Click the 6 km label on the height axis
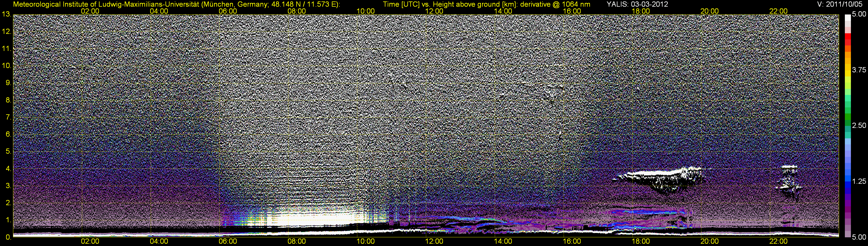Screen dimensions: 868x246 coord(8,135)
